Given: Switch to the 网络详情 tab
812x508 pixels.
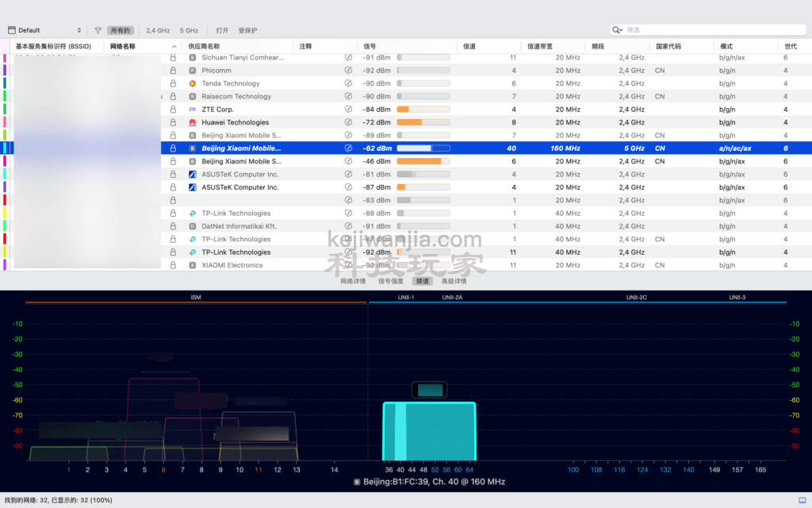Looking at the screenshot, I should coord(353,281).
